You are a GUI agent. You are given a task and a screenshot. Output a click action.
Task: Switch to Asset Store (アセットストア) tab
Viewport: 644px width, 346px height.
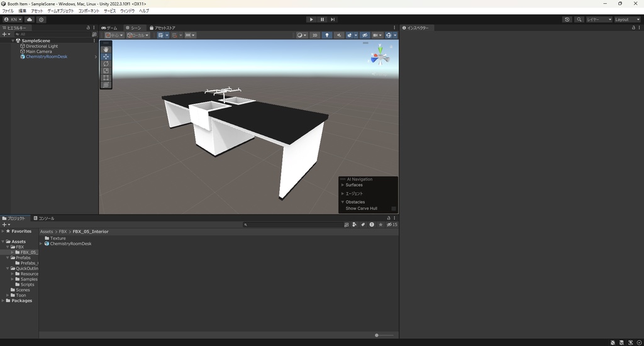[163, 28]
